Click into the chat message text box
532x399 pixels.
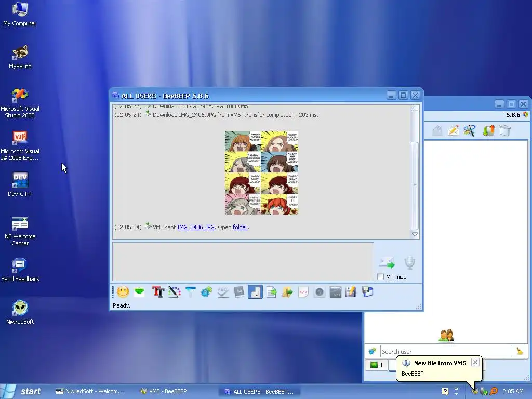click(243, 261)
